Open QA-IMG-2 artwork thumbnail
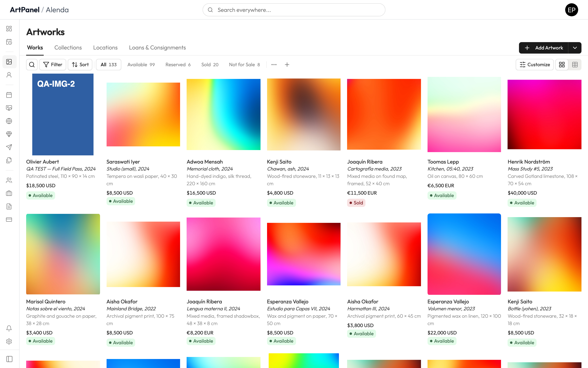The image size is (588, 368). [x=63, y=114]
